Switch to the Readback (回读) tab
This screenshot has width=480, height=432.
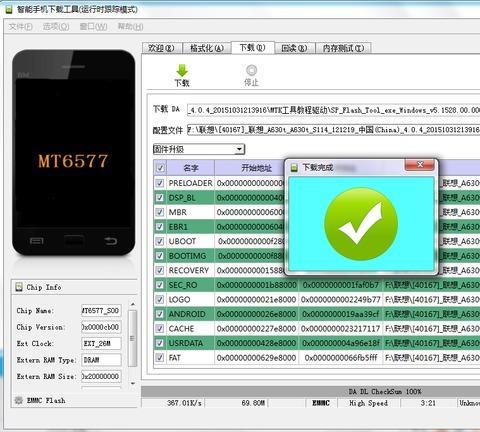pos(294,48)
